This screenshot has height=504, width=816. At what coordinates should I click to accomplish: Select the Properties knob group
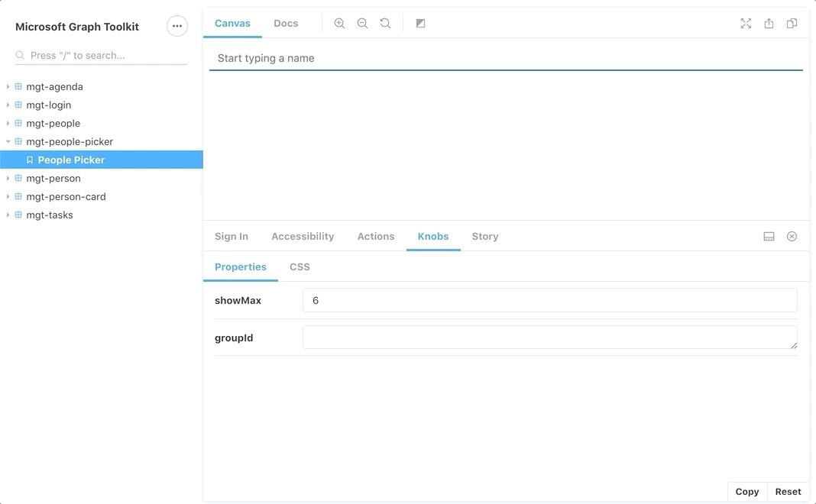tap(241, 267)
